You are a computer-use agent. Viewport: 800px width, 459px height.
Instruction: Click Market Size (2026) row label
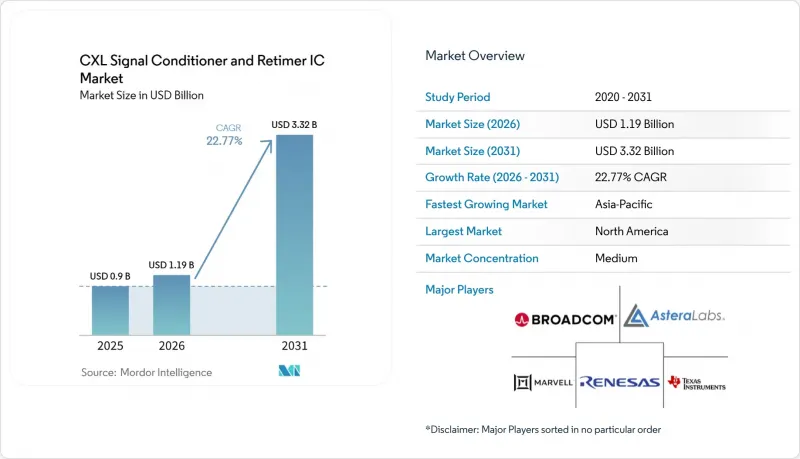coord(472,124)
